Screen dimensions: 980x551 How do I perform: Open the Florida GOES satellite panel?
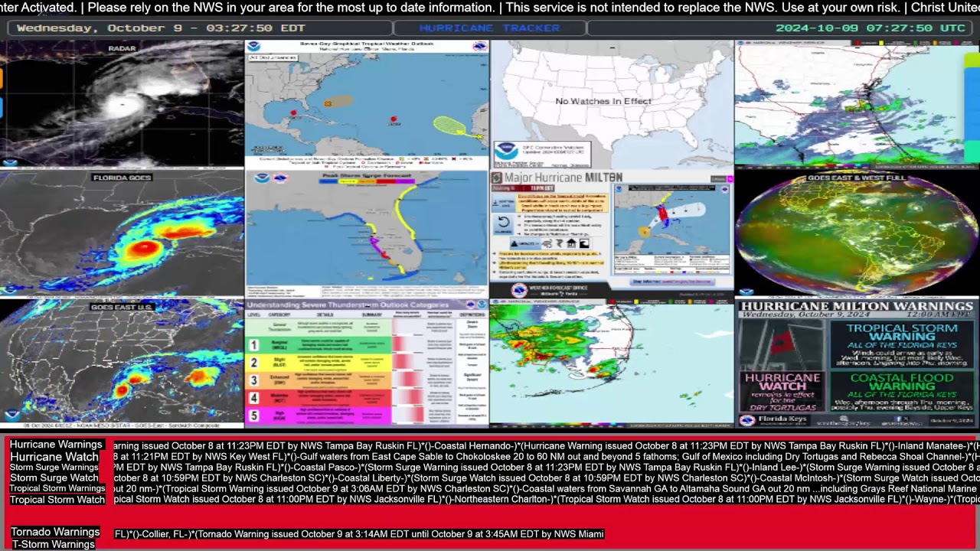pos(122,233)
